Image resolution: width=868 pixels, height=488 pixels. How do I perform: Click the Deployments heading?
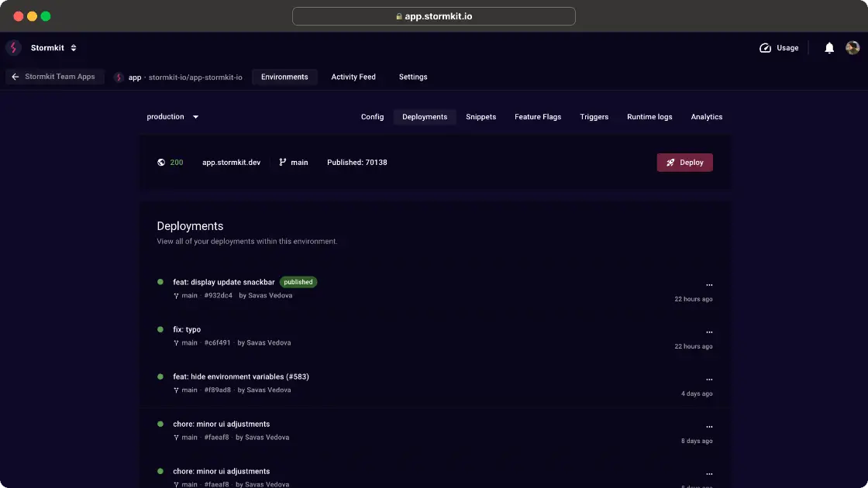pos(190,226)
